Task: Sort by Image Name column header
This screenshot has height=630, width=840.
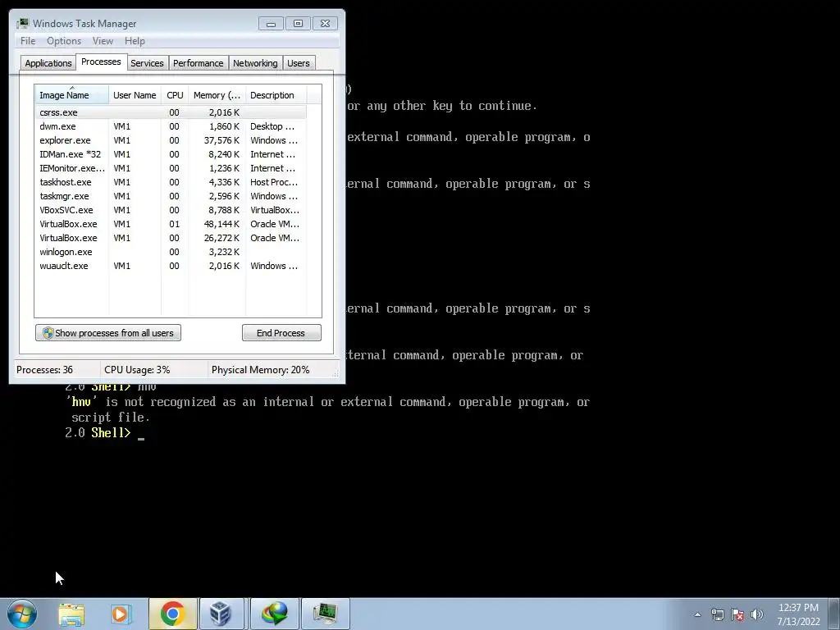Action: (72, 95)
